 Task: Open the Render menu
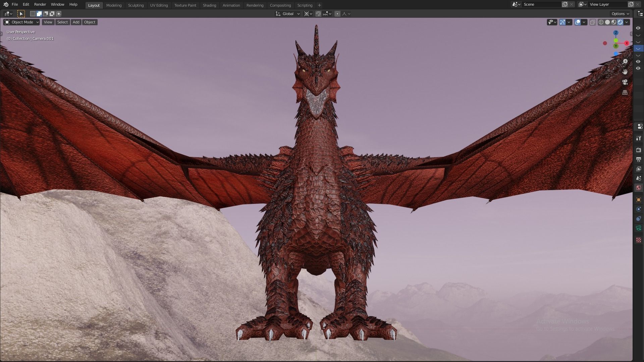pos(40,4)
